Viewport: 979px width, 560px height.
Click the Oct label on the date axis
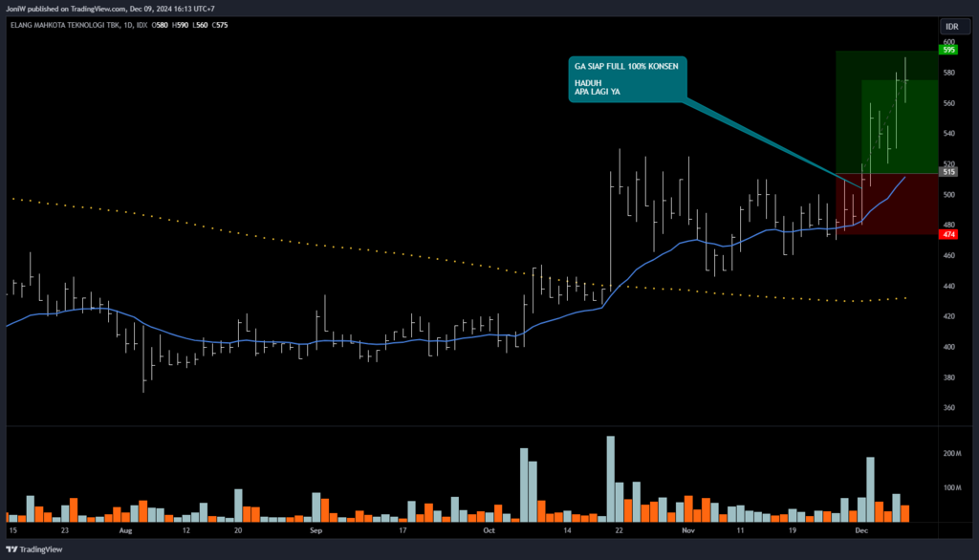489,528
